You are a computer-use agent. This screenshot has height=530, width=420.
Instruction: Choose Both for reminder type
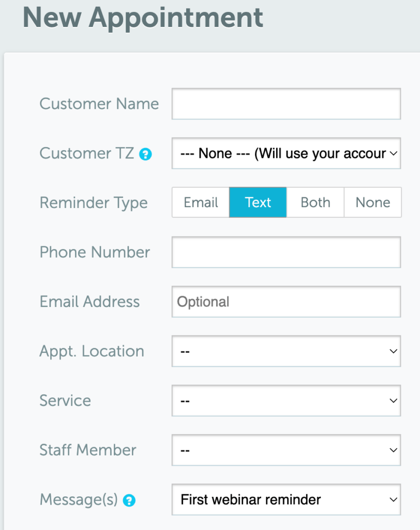(315, 202)
